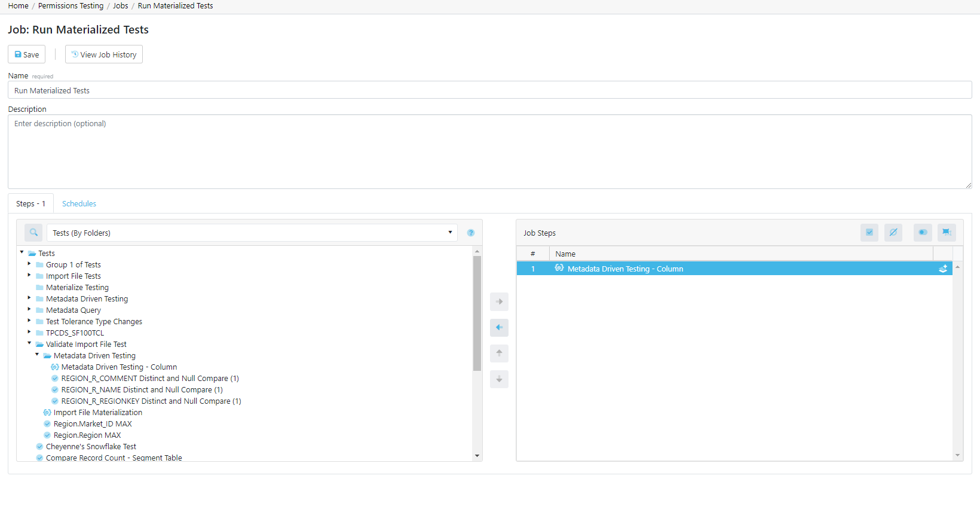The width and height of the screenshot is (980, 512).
Task: Switch to the Schedules tab
Action: point(79,204)
